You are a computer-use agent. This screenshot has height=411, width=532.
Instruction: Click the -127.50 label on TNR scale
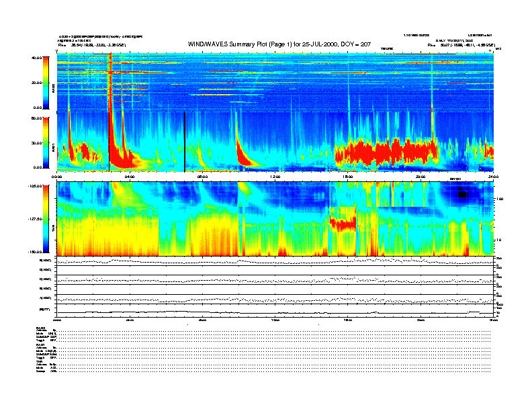tap(35, 219)
